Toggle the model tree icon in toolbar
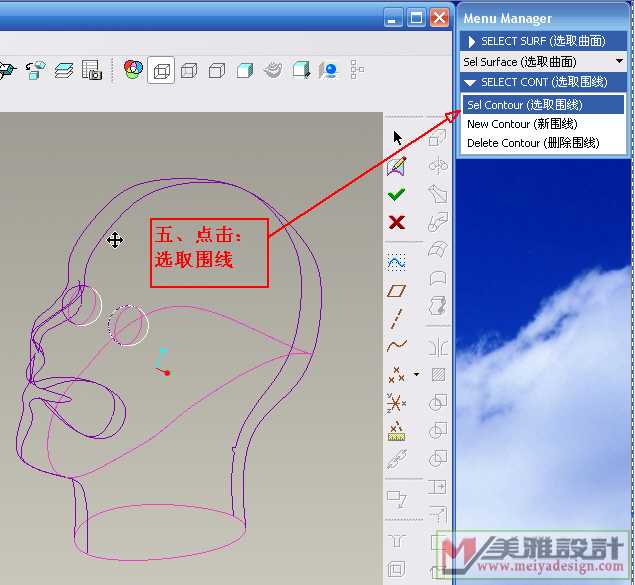Screen dimensions: 635x585 click(356, 70)
